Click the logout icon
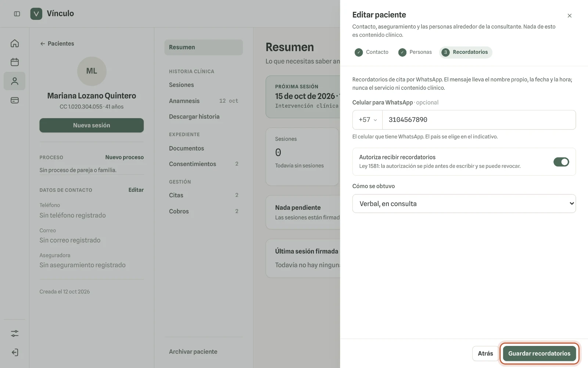Image resolution: width=588 pixels, height=368 pixels. [x=15, y=352]
